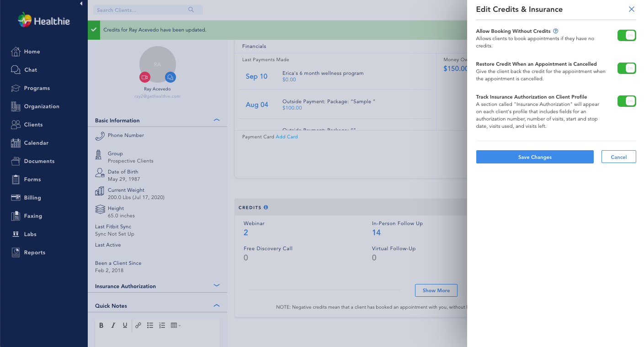Click the In-Person Follow Up count 14
This screenshot has width=644, height=347.
pyautogui.click(x=376, y=233)
